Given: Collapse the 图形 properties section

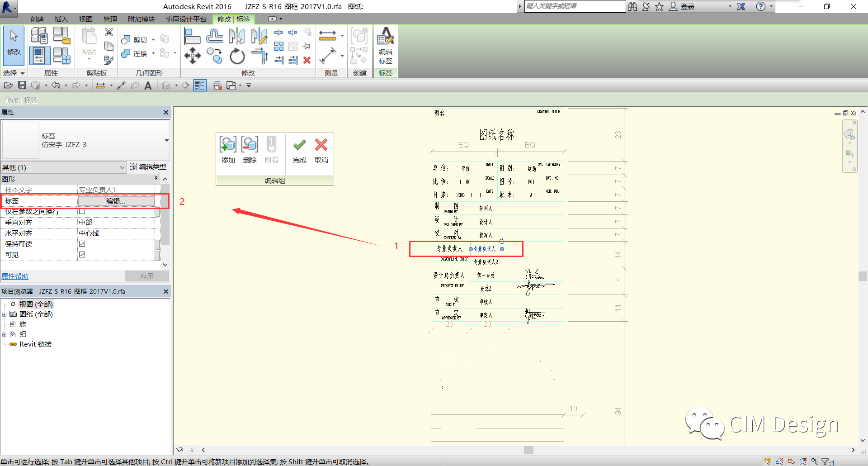Looking at the screenshot, I should coord(156,179).
